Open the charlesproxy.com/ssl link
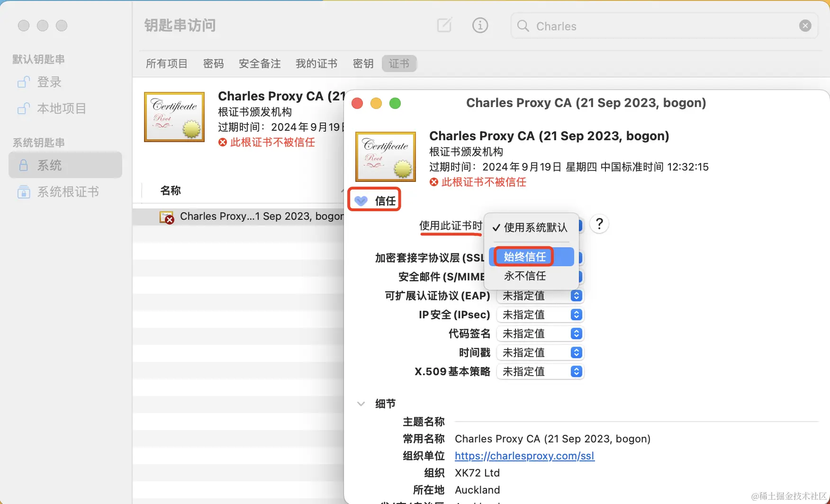This screenshot has height=504, width=830. [524, 456]
